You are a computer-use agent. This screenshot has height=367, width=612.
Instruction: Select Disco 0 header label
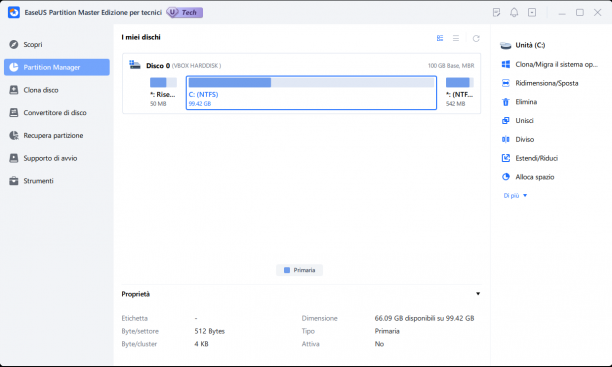[x=158, y=66]
